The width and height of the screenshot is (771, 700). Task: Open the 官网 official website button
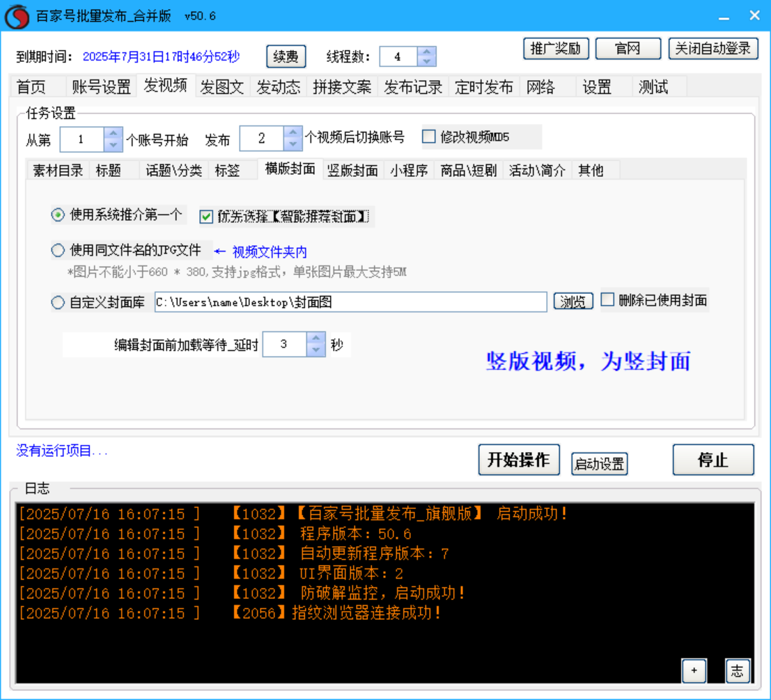(628, 49)
